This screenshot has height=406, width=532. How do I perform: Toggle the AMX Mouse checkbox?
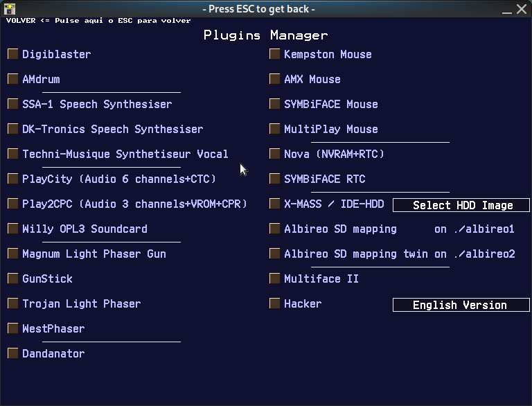click(x=275, y=79)
